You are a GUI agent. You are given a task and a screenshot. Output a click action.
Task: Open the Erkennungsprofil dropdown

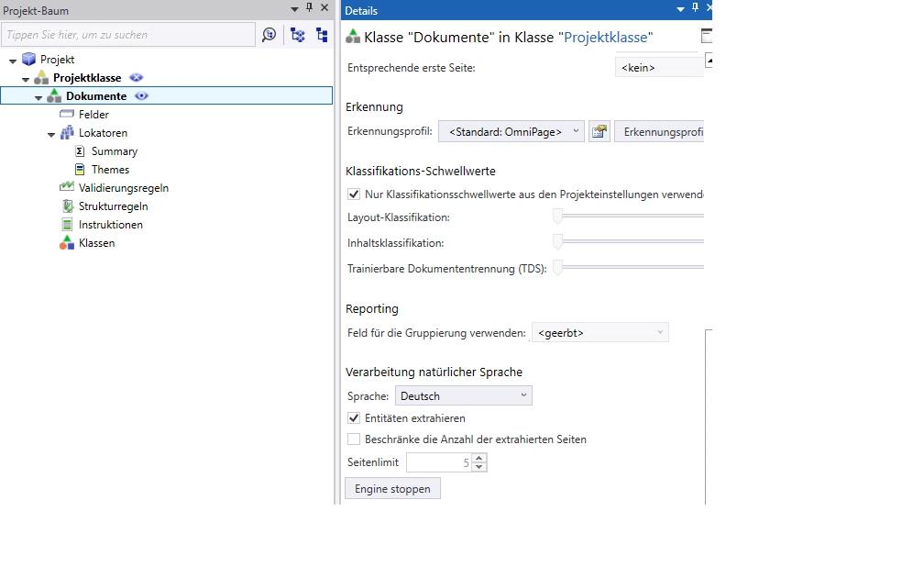[x=511, y=132]
